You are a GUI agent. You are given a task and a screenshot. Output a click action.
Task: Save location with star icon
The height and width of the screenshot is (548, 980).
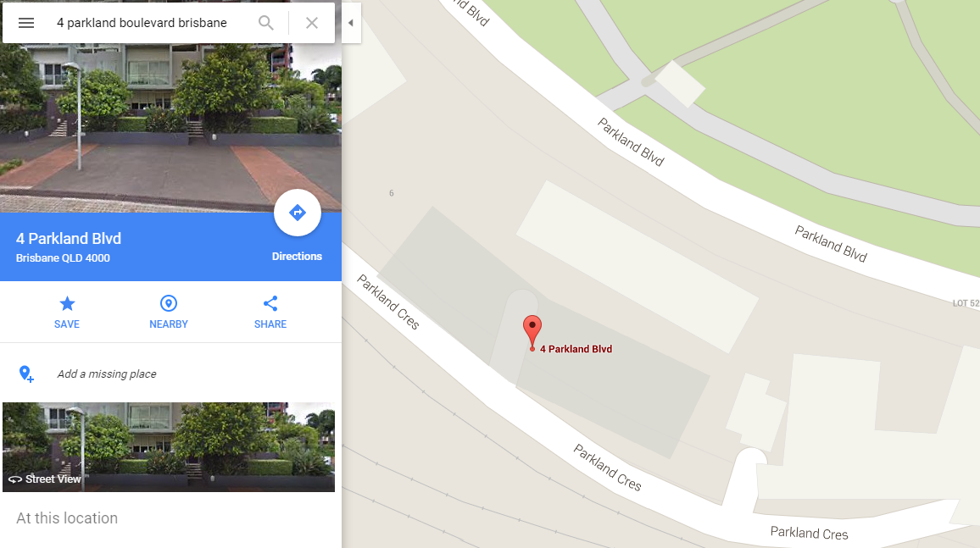pos(67,304)
